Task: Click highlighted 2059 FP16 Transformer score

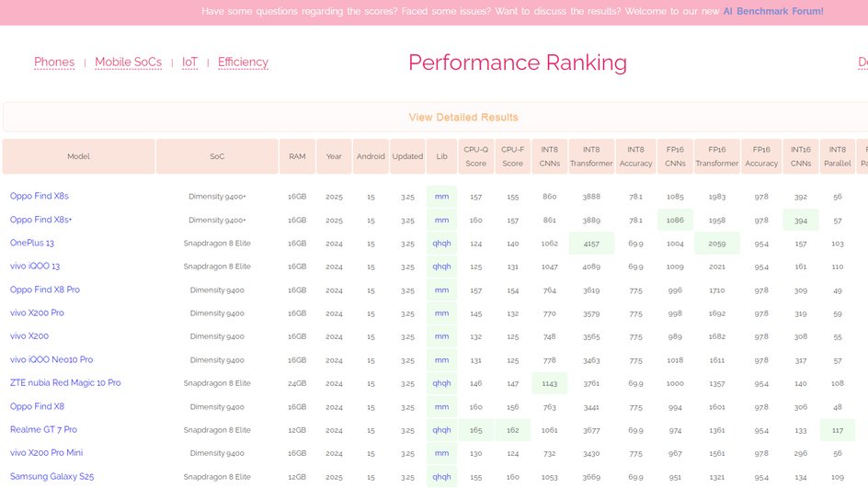Action: (x=717, y=244)
